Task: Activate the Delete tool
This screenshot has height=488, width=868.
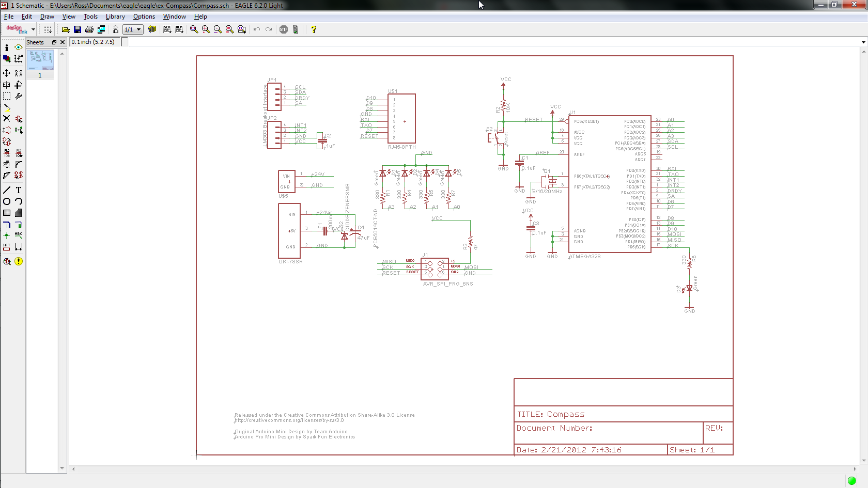Action: (7, 119)
